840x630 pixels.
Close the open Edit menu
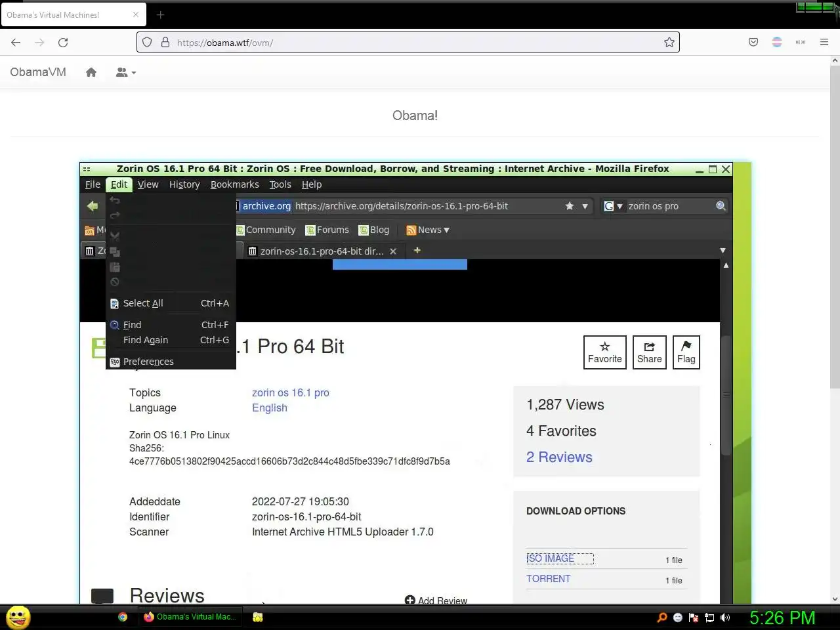tap(119, 184)
